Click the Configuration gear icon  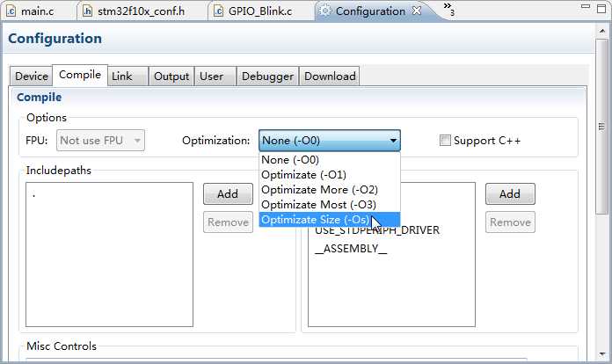(324, 11)
